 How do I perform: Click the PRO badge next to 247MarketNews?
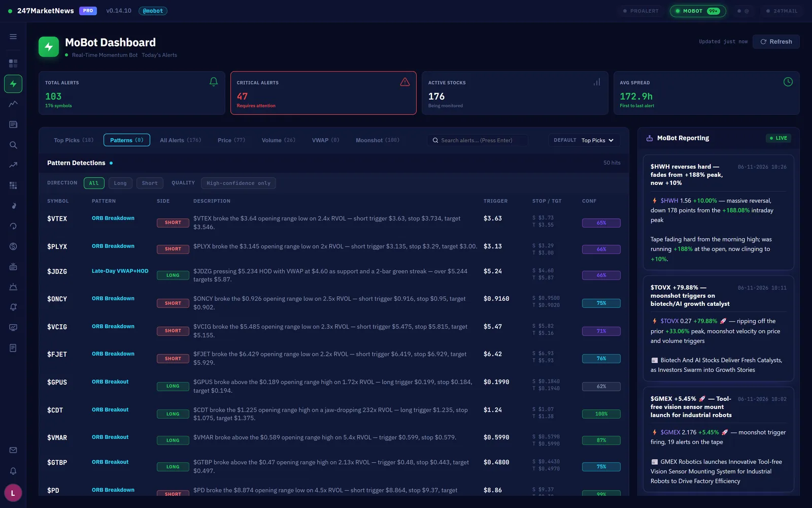pyautogui.click(x=88, y=11)
